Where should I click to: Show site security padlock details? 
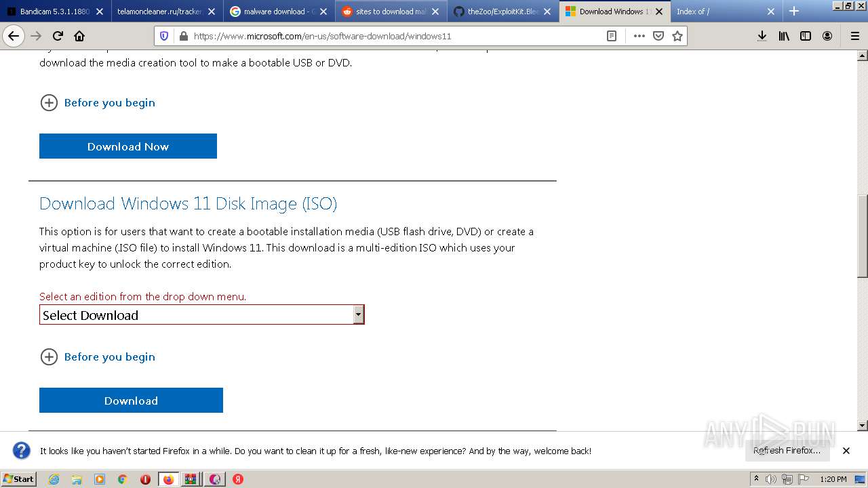(183, 36)
